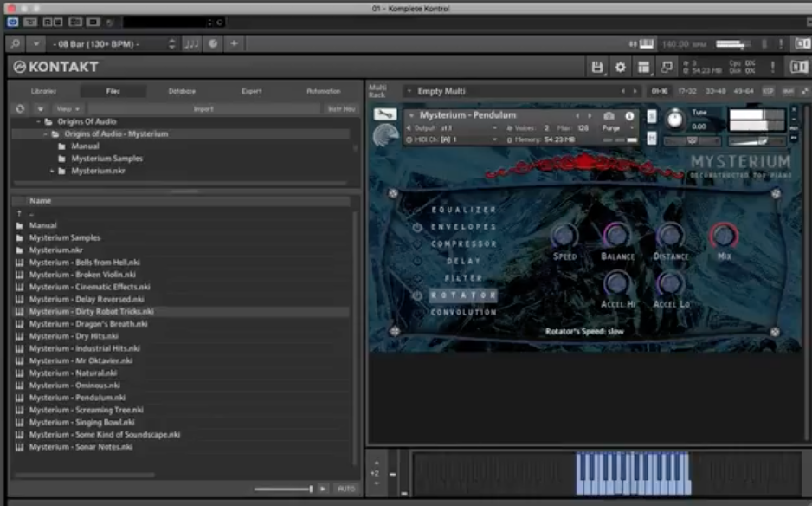
Task: Open the Komplete Kontrol search magnifier
Action: click(x=16, y=44)
